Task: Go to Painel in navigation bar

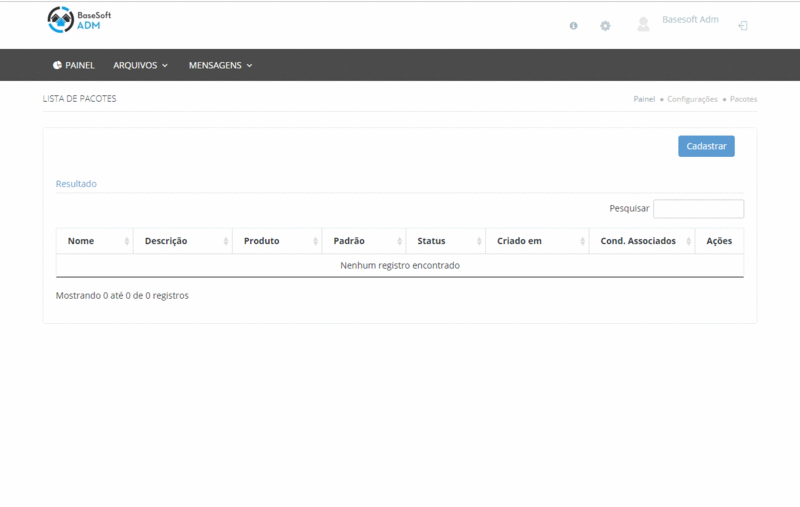Action: click(x=74, y=65)
